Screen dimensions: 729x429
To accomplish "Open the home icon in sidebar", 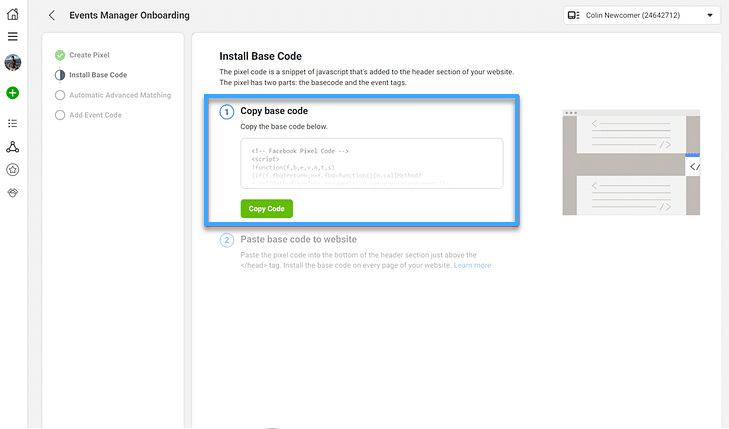I will point(13,14).
